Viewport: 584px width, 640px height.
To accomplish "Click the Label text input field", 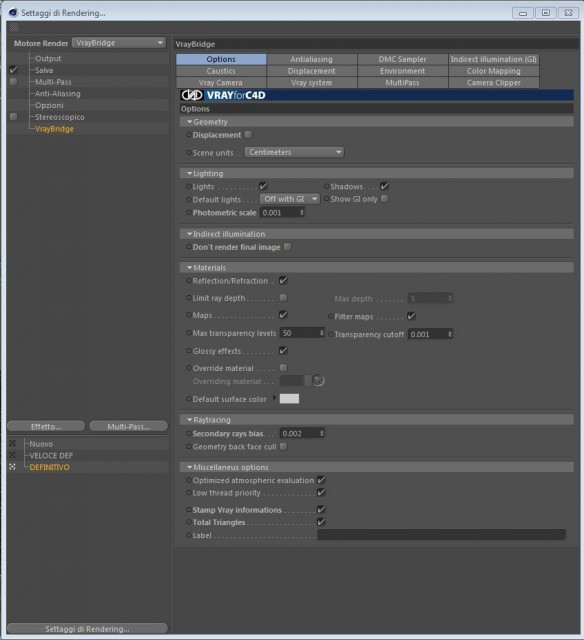I will coord(442,535).
